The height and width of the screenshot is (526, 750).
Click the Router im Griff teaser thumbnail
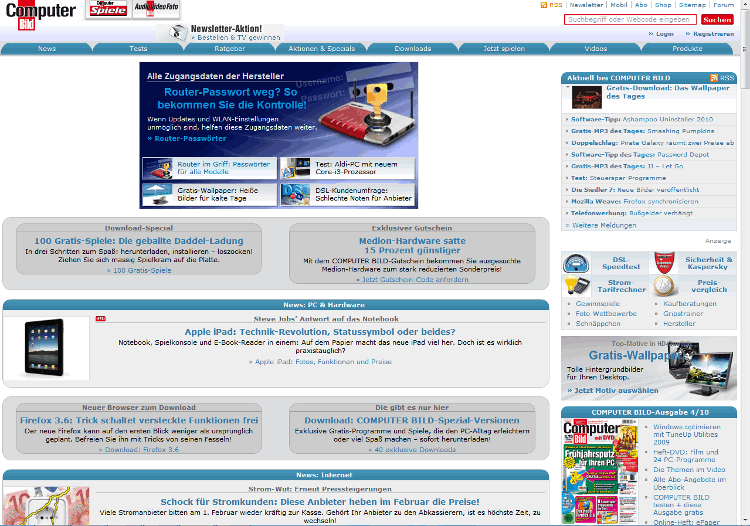pyautogui.click(x=159, y=168)
